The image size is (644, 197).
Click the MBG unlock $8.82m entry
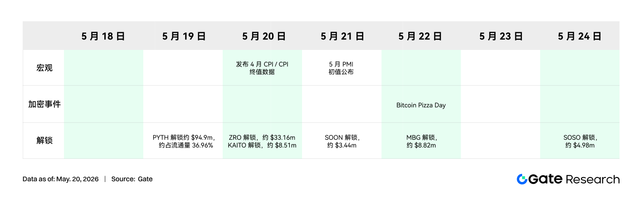421,141
